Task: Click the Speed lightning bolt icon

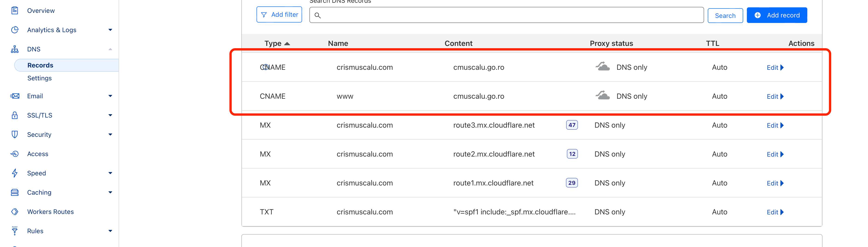Action: [x=14, y=173]
